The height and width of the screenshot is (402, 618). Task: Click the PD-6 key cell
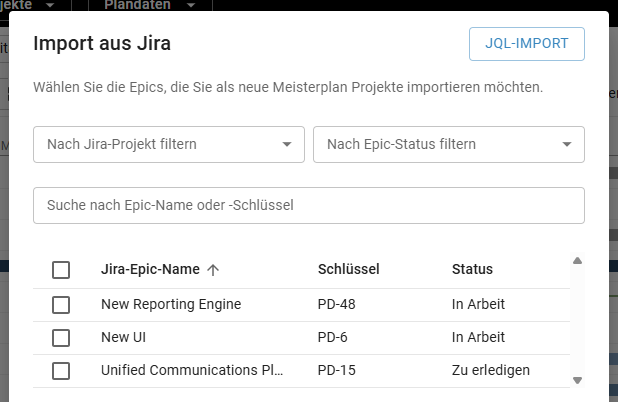[x=333, y=337]
